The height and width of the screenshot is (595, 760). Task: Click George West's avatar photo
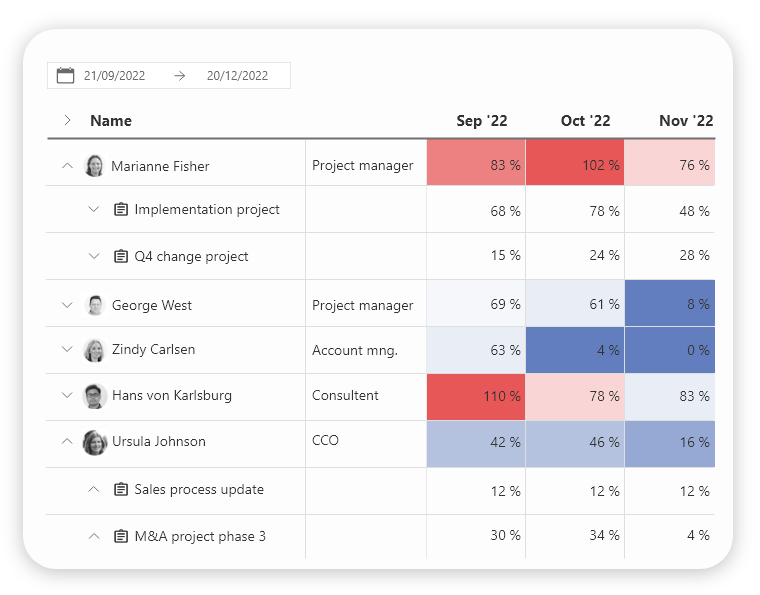pos(95,305)
